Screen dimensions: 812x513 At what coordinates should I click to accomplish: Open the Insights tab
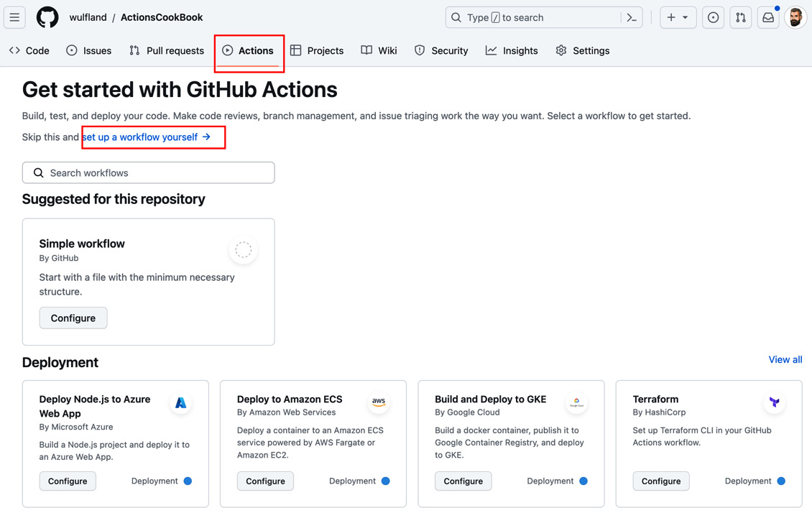pos(512,51)
